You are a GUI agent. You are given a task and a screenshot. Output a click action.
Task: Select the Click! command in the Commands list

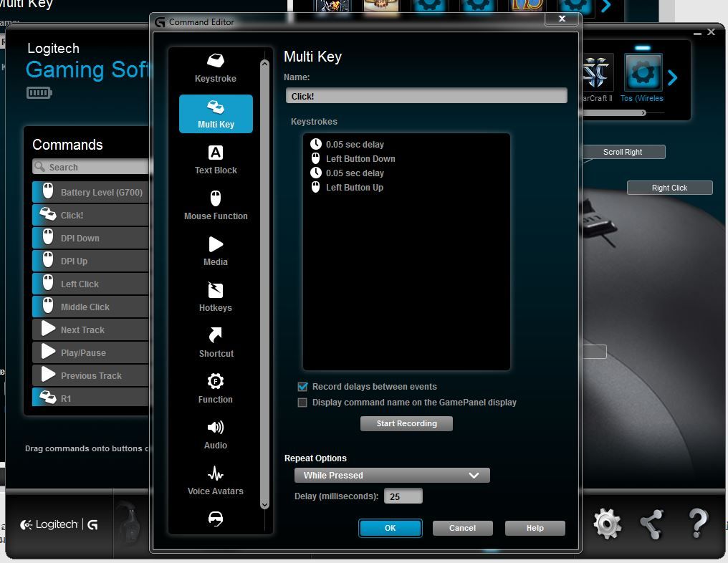point(90,215)
